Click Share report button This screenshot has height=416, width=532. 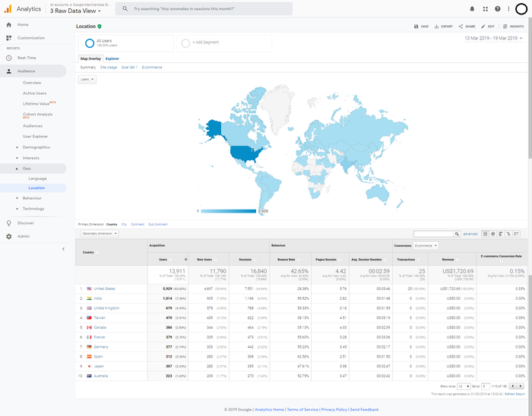tap(467, 27)
